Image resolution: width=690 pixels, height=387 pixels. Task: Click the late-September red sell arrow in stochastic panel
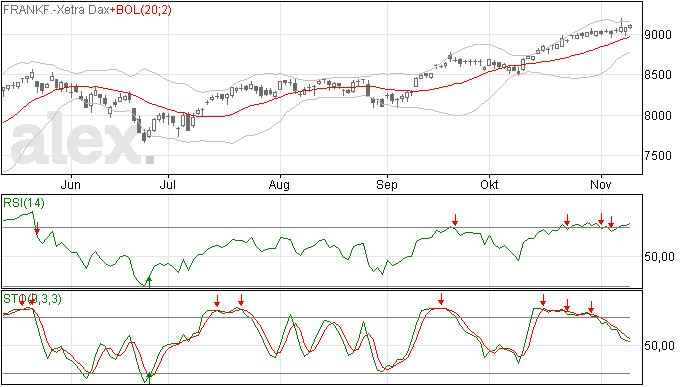tap(441, 299)
